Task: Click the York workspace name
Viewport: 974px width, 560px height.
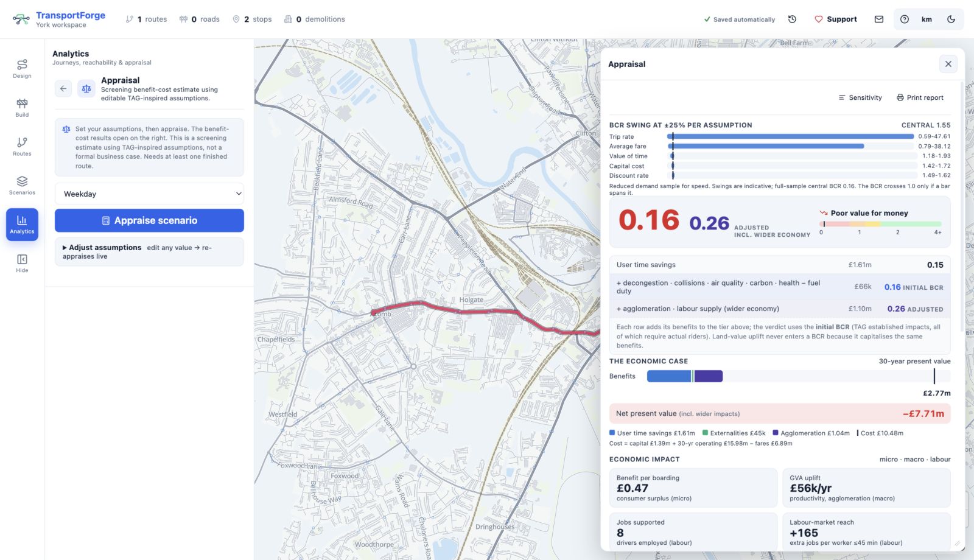Action: pos(61,25)
